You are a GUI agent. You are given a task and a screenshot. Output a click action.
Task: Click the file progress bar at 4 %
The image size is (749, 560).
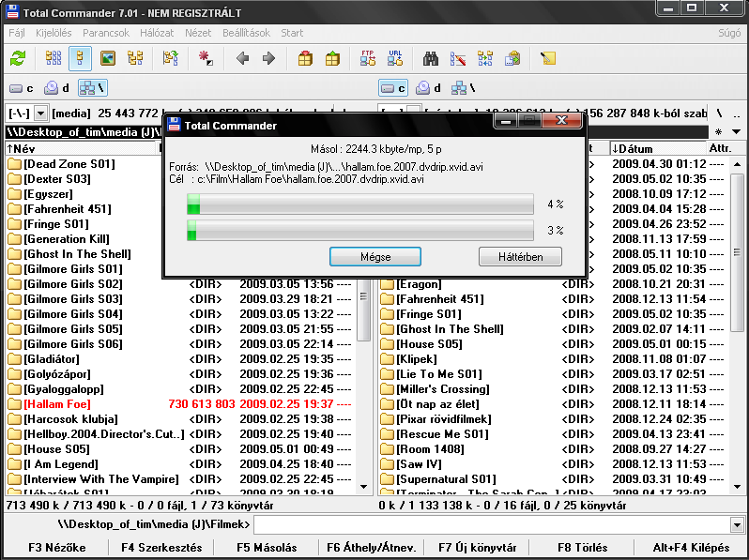[x=360, y=204]
